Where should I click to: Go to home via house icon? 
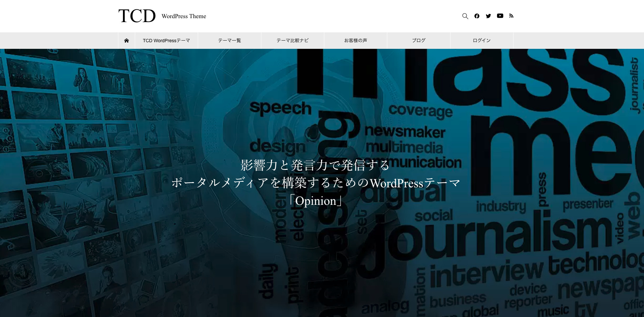click(127, 41)
